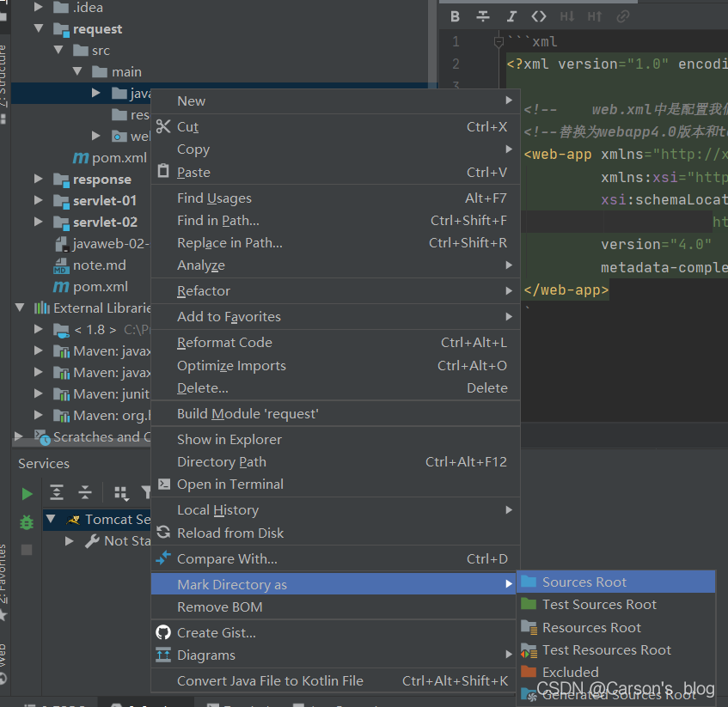Click the Italic formatting icon
The width and height of the screenshot is (728, 707).
(511, 16)
